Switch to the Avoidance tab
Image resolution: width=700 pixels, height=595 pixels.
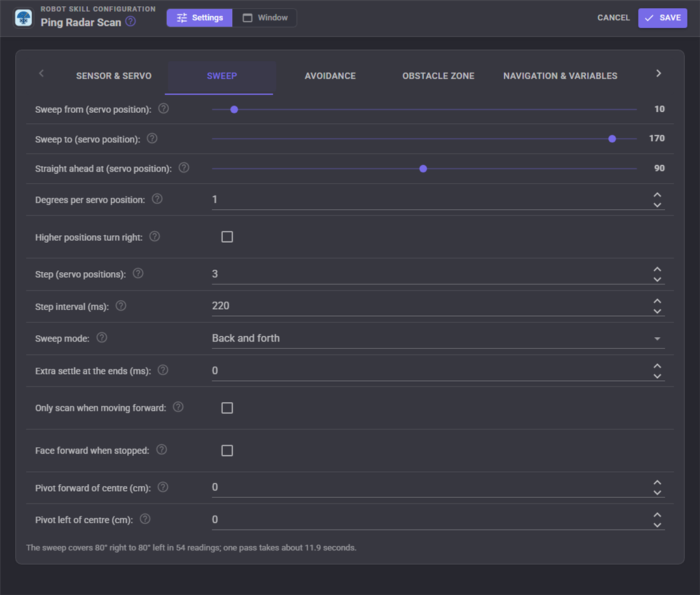[x=330, y=76]
